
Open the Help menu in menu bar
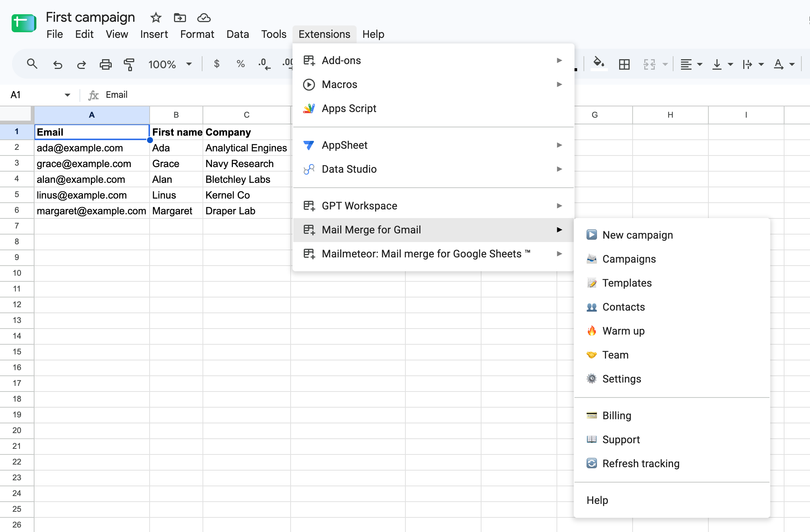point(373,34)
